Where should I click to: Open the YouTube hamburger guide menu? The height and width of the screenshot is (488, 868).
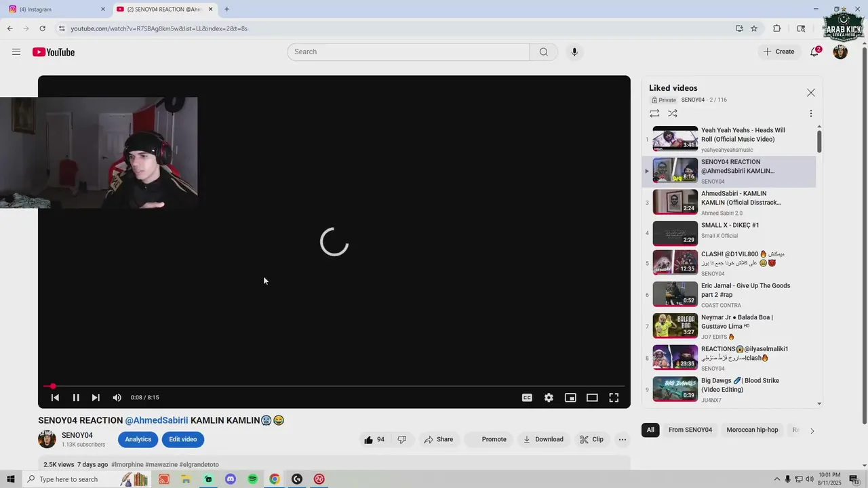tap(16, 52)
